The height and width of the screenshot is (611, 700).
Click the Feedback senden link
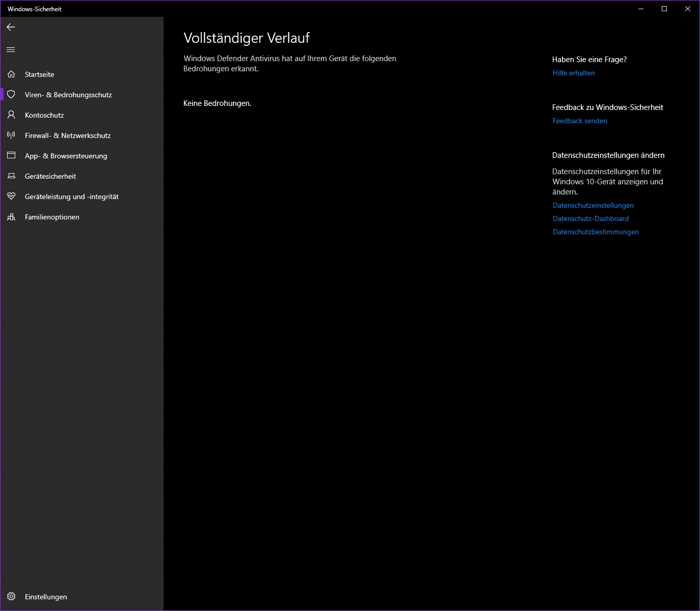pyautogui.click(x=580, y=121)
